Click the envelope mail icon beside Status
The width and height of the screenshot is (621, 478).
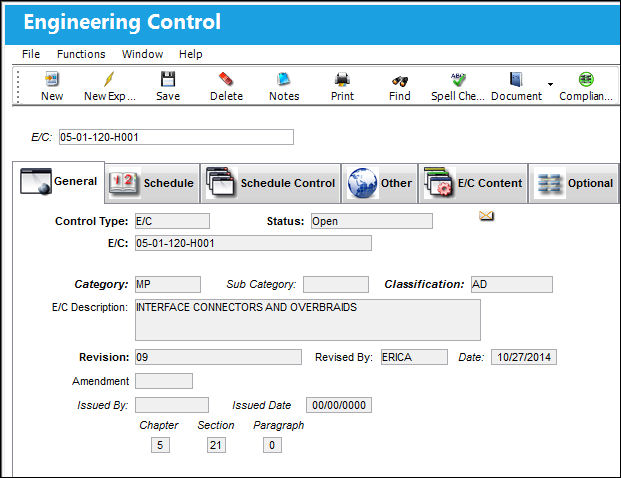click(x=486, y=216)
